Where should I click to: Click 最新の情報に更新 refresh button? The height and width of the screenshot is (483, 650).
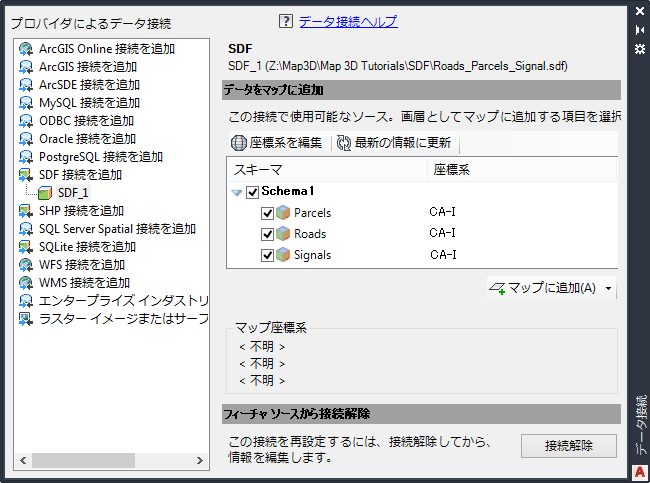click(393, 143)
